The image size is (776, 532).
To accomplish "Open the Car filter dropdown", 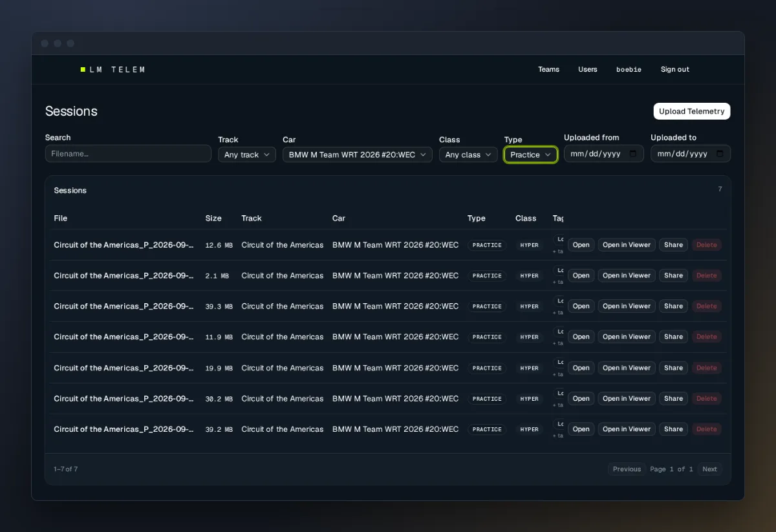I will click(358, 154).
